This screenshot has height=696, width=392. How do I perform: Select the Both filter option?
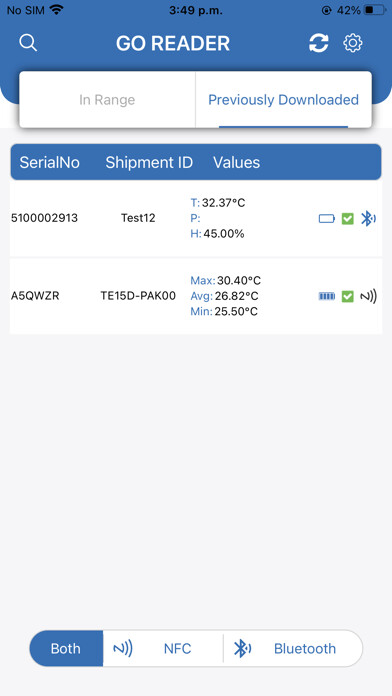click(x=66, y=649)
